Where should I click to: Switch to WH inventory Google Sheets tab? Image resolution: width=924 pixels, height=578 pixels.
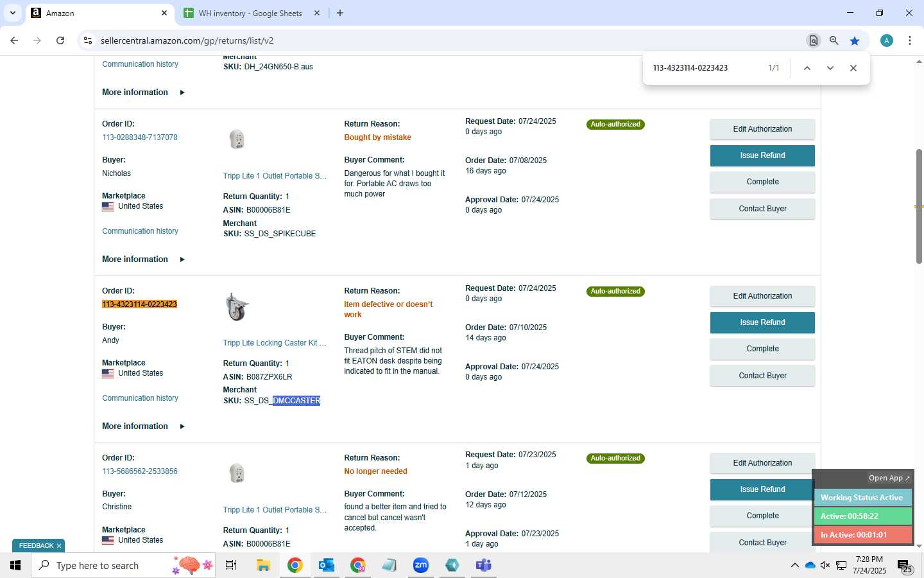pos(250,13)
